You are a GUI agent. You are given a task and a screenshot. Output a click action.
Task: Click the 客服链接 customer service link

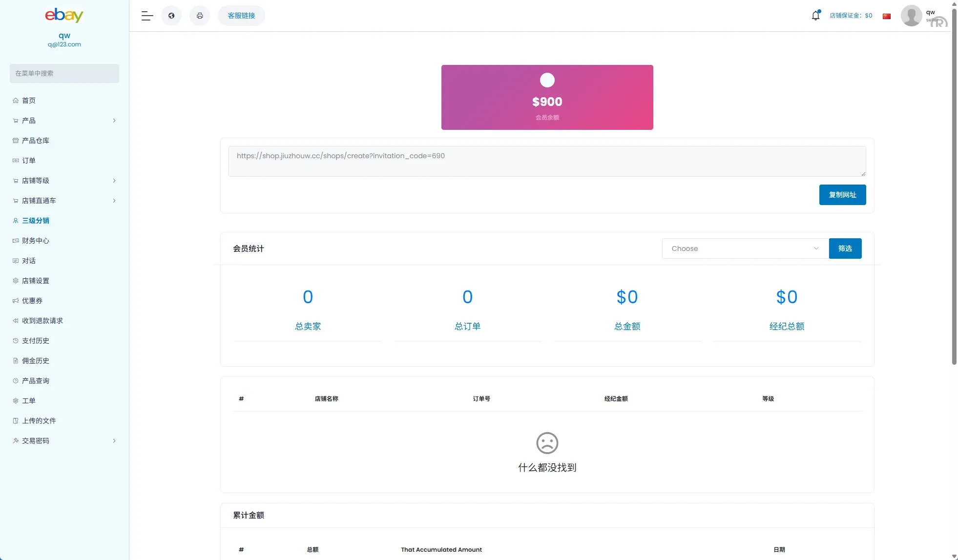pos(241,15)
